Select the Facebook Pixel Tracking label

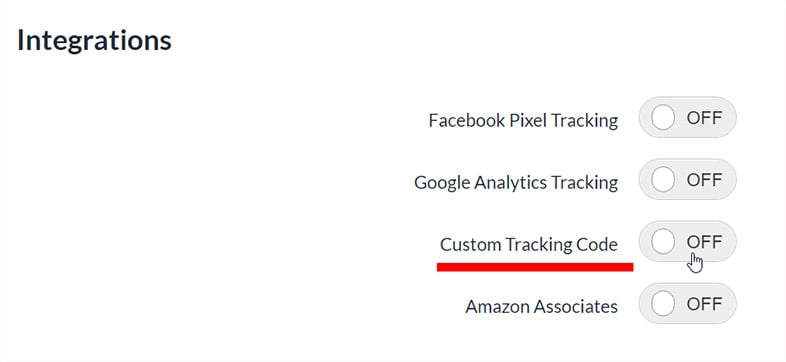pyautogui.click(x=523, y=121)
